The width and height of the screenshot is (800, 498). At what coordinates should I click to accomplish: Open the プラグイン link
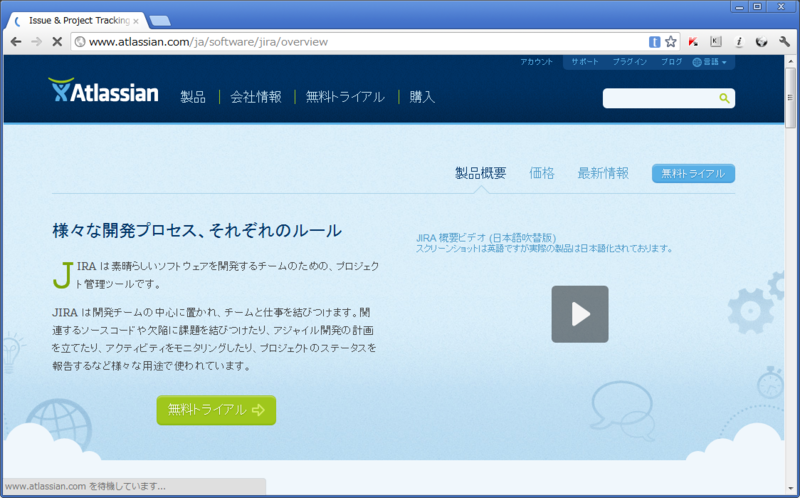coord(630,62)
